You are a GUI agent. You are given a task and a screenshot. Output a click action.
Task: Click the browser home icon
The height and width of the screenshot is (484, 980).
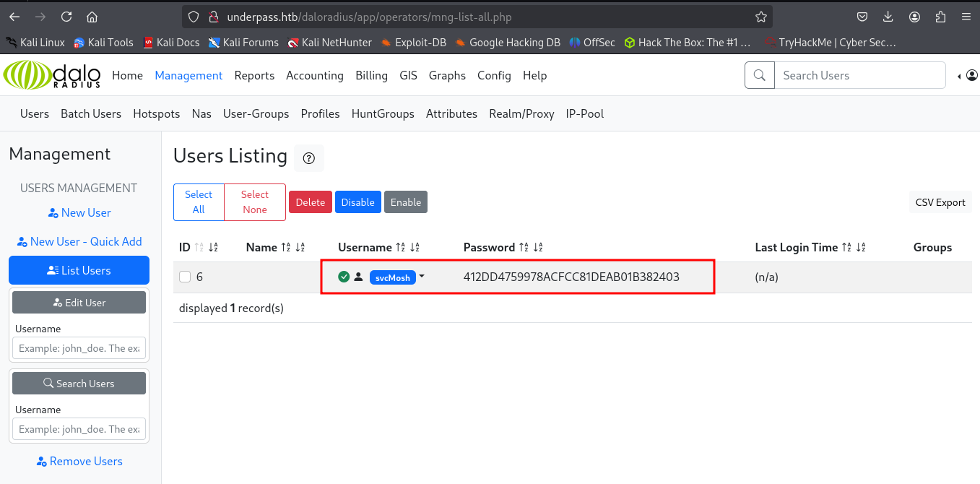[92, 17]
